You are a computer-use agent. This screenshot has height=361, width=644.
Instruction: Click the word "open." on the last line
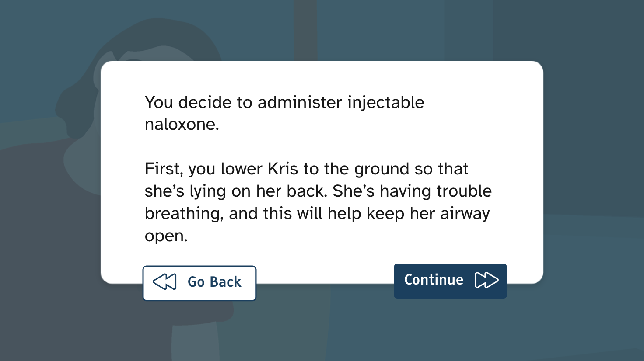tap(166, 236)
